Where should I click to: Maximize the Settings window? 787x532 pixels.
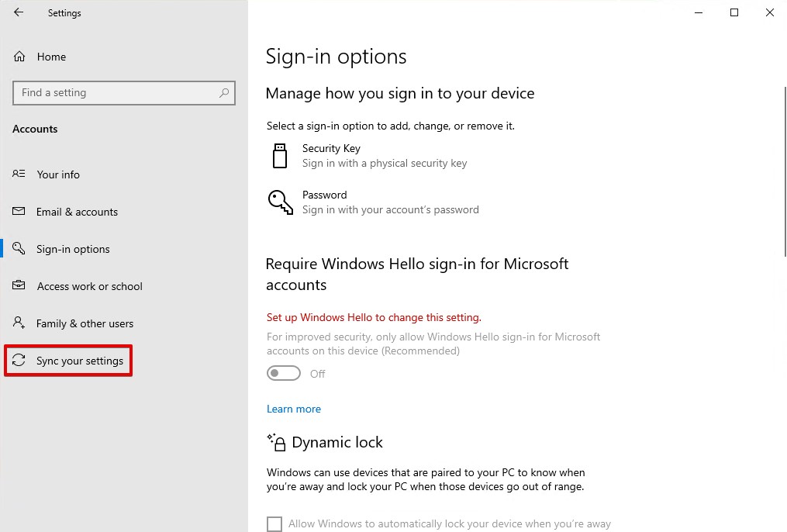click(x=733, y=12)
